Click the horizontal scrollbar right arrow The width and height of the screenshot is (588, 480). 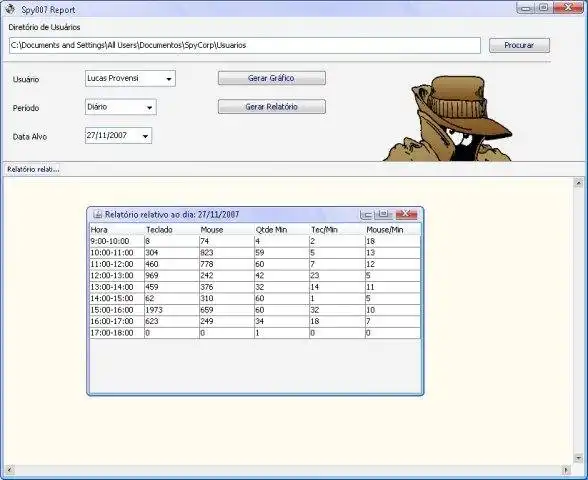(566, 470)
